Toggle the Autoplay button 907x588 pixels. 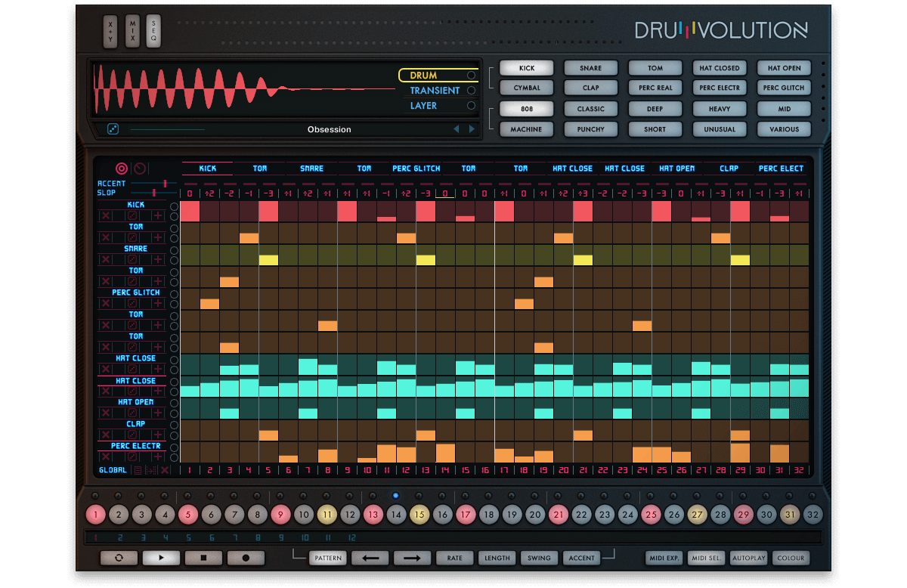(748, 559)
